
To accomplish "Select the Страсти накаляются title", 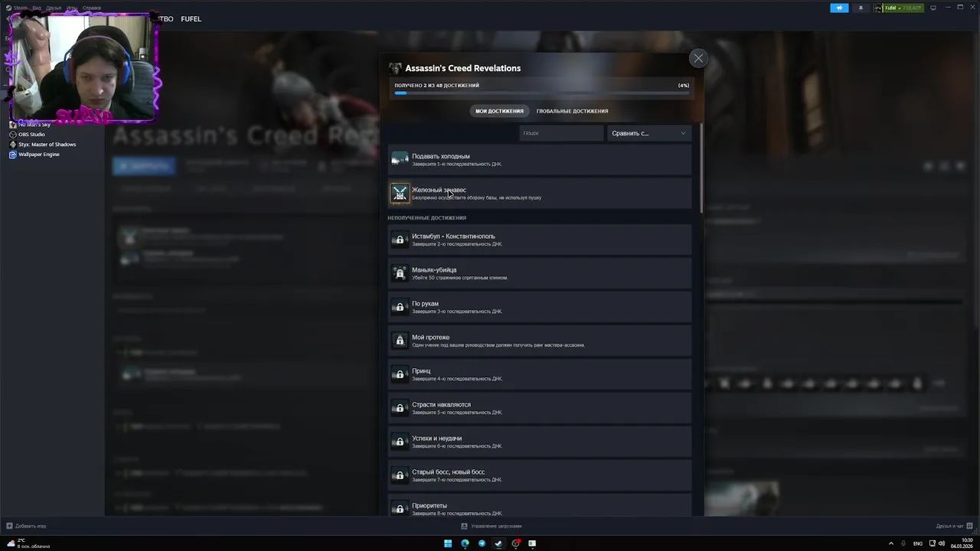I will pos(441,405).
